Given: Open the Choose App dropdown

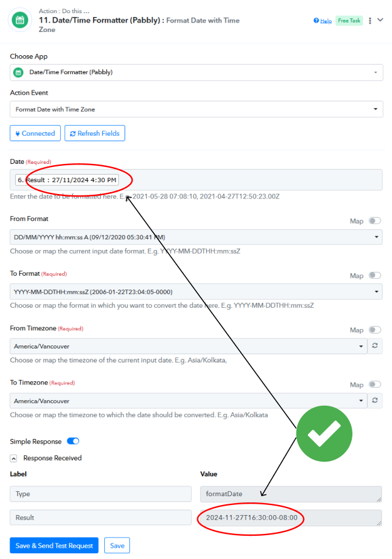Looking at the screenshot, I should point(197,72).
